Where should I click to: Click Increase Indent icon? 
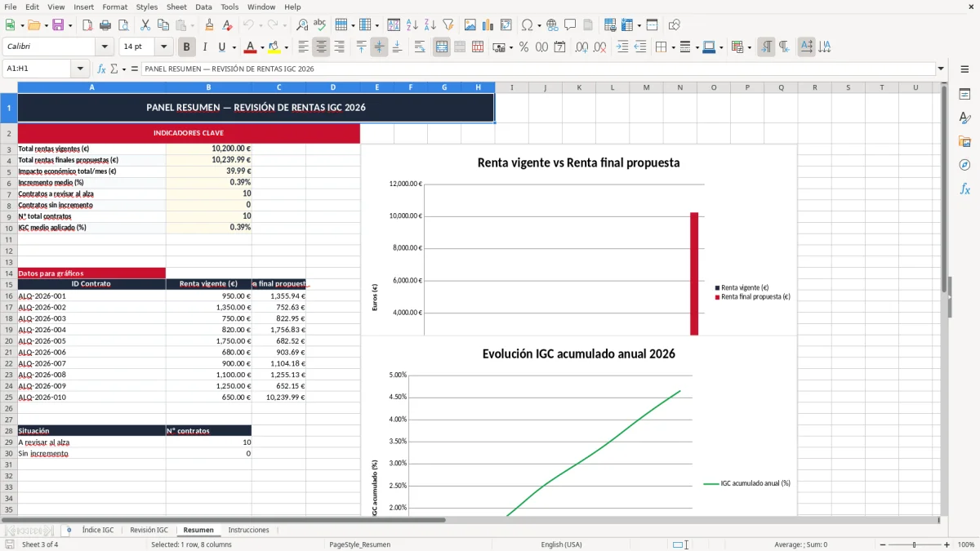click(622, 47)
